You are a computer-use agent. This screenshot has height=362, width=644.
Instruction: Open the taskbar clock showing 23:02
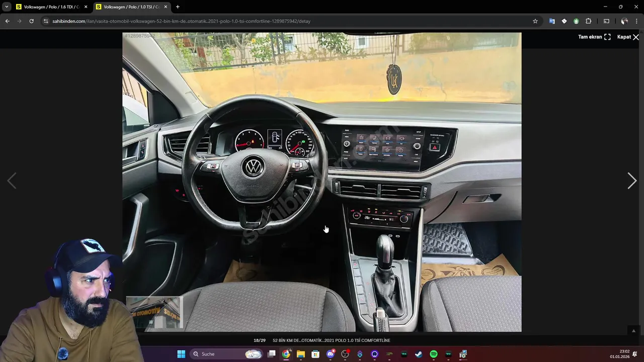point(619,354)
